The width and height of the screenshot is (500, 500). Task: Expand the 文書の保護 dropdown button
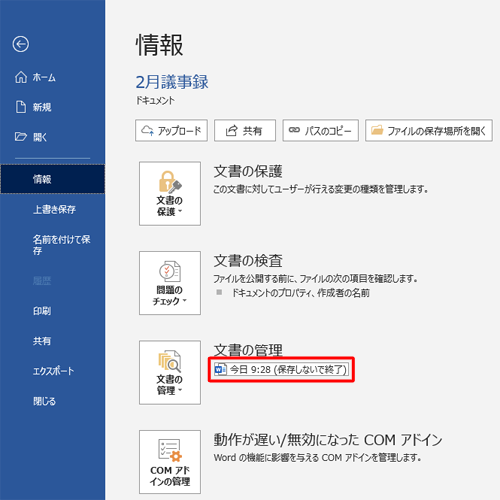[x=170, y=194]
